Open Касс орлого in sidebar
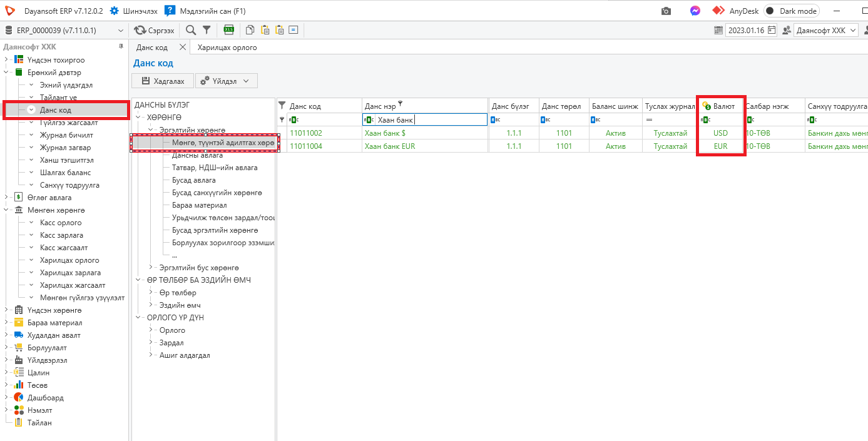Image resolution: width=868 pixels, height=441 pixels. pyautogui.click(x=60, y=223)
